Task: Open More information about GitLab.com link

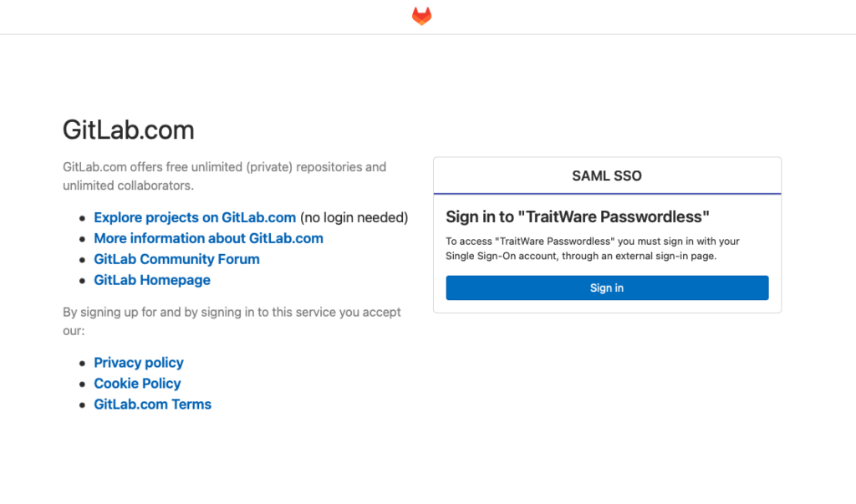Action: point(208,238)
